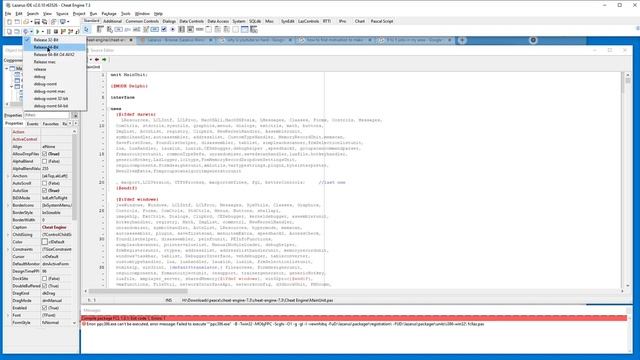
Task: Switch to the Events tab in Object Inspector
Action: (32, 124)
